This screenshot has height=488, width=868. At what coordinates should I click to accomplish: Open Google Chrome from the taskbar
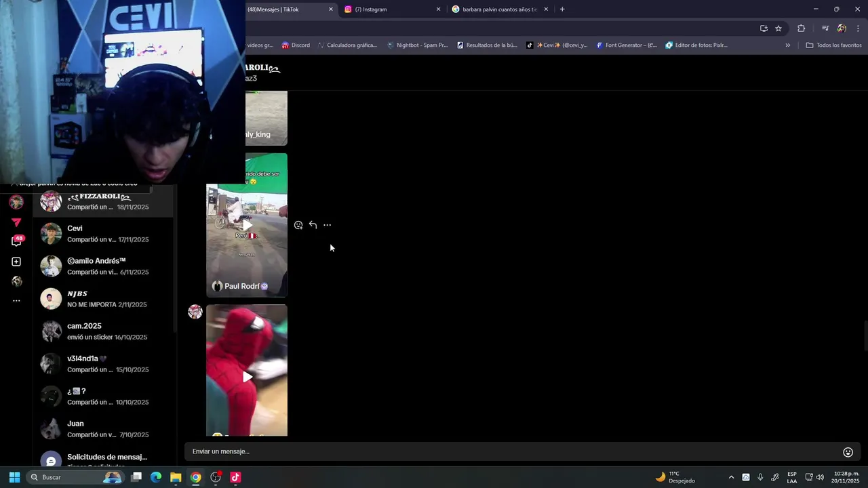[195, 477]
